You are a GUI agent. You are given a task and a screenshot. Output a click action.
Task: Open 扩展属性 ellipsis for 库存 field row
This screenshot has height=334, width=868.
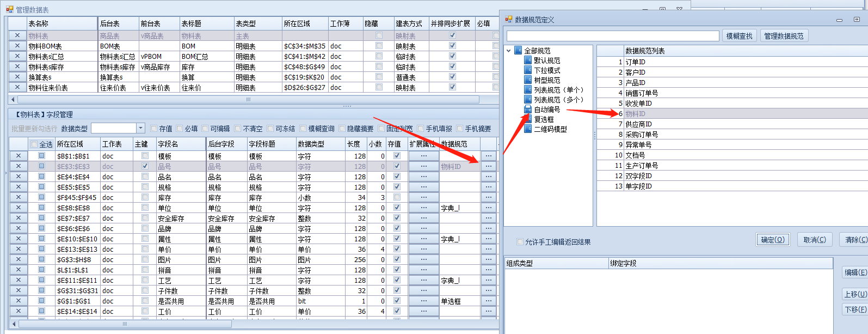(423, 197)
